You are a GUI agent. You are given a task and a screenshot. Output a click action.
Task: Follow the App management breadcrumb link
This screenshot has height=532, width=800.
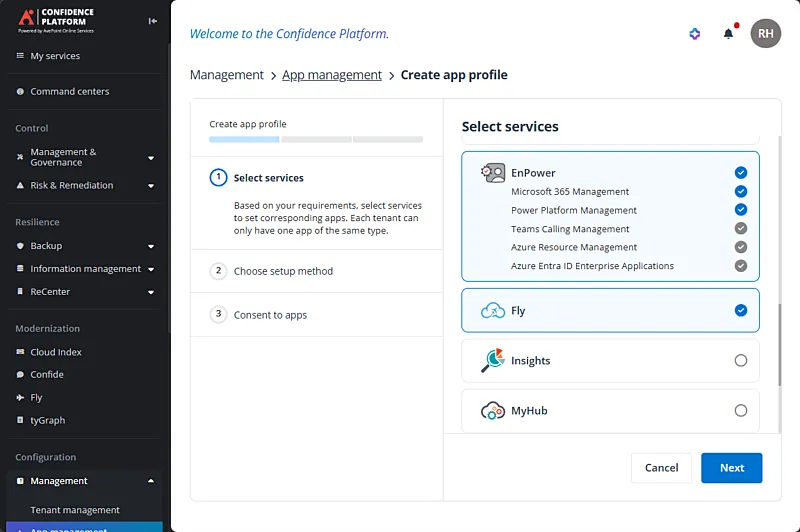tap(332, 75)
